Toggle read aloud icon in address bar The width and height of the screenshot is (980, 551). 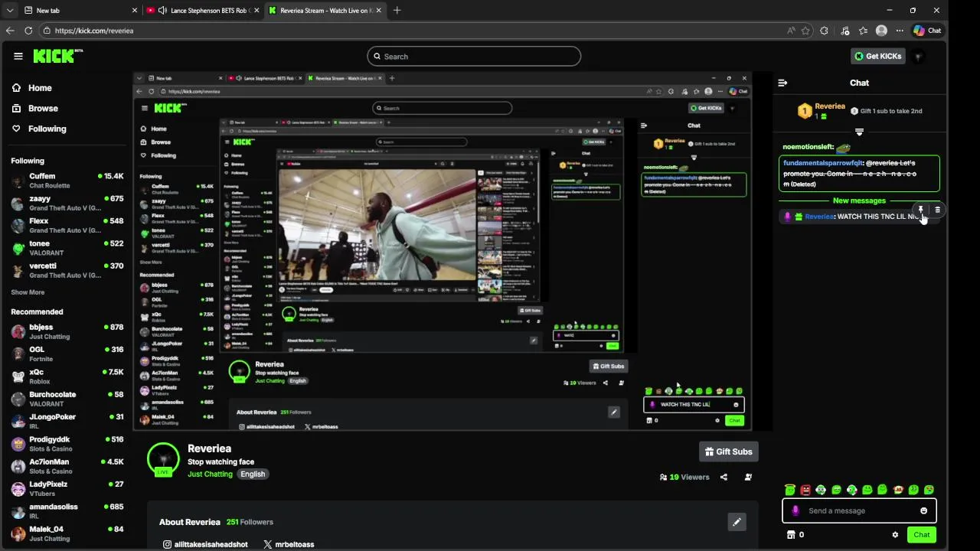coord(791,31)
